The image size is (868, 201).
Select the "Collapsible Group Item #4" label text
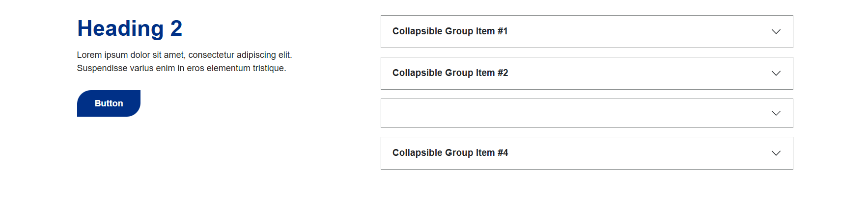click(x=450, y=153)
